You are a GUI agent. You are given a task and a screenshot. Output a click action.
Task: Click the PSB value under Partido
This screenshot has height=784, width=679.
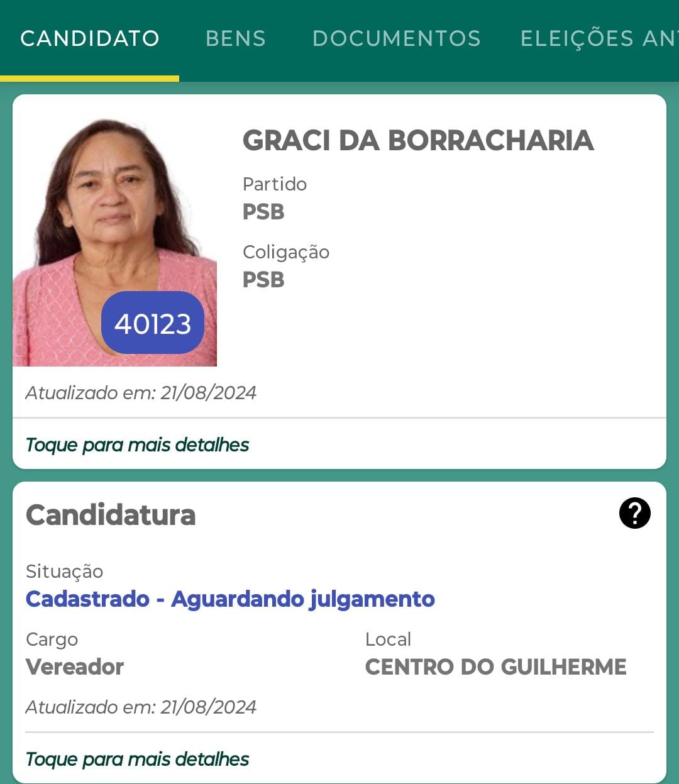263,212
